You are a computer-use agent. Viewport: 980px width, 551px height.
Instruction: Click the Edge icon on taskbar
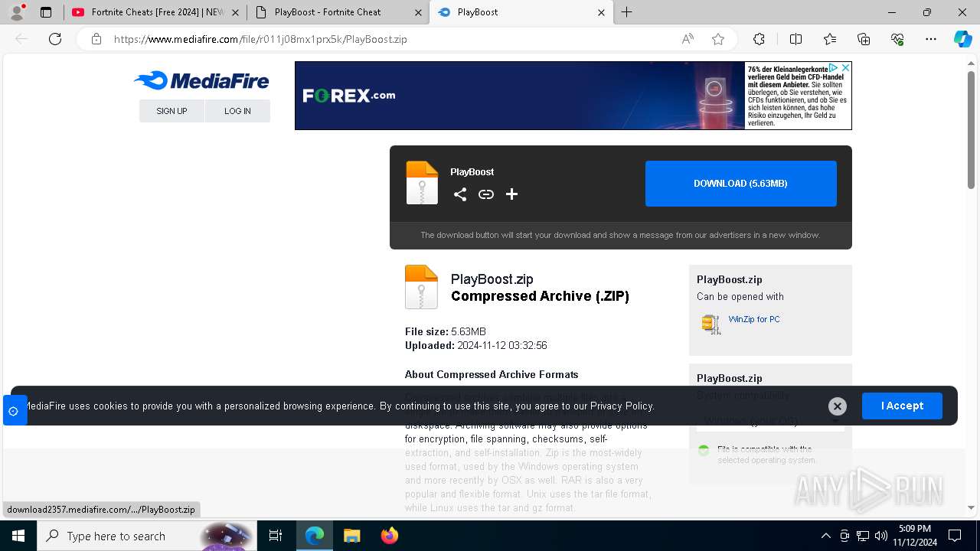315,536
